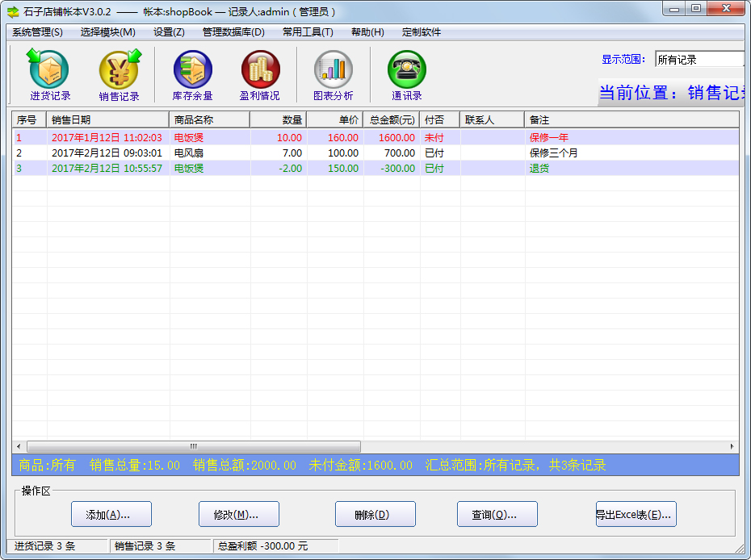Open the 通讯录 contacts phone icon

click(406, 71)
